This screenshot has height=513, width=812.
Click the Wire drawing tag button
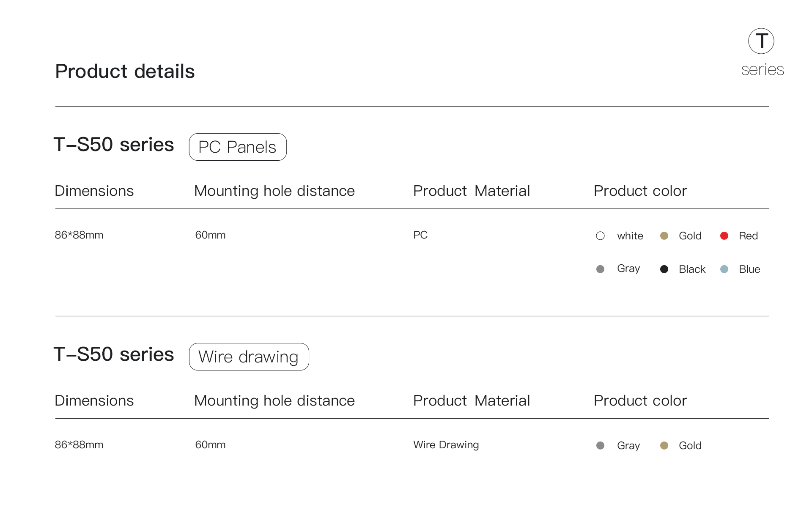tap(249, 357)
